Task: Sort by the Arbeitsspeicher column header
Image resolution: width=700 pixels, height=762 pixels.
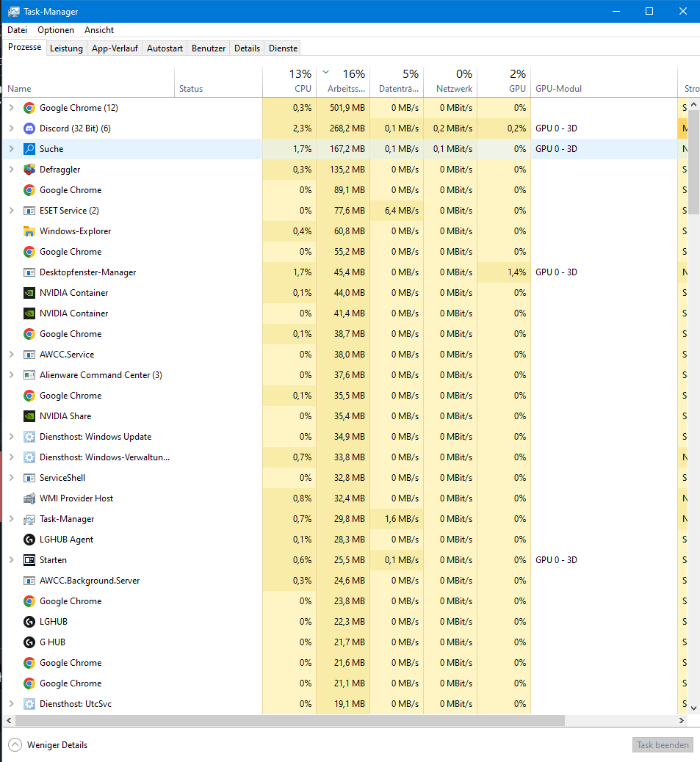Action: [x=343, y=81]
